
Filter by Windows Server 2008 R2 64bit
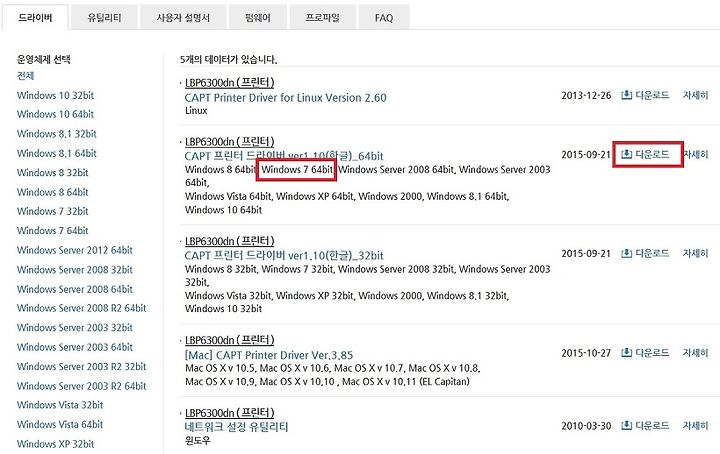tap(81, 308)
